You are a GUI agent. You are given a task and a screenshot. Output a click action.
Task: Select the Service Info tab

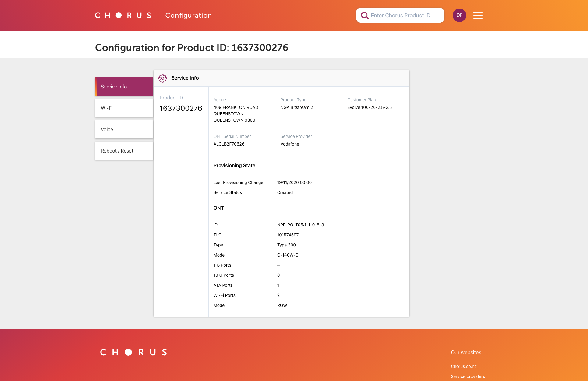pos(124,87)
